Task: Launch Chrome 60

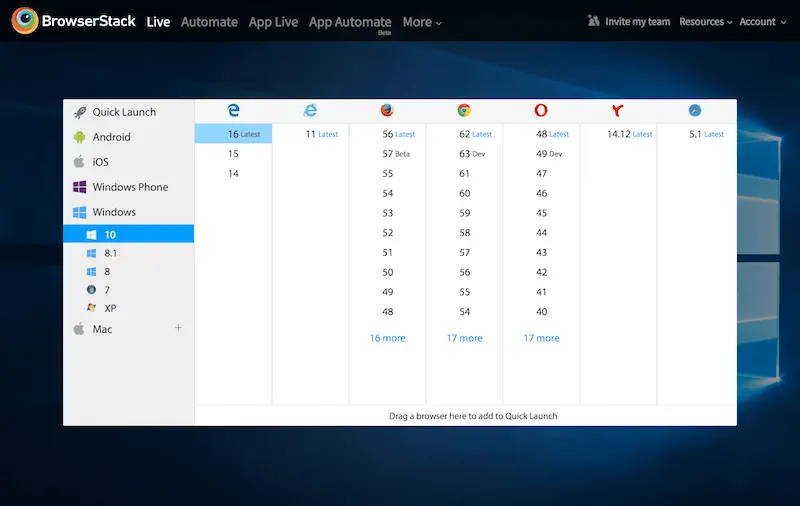Action: click(464, 193)
